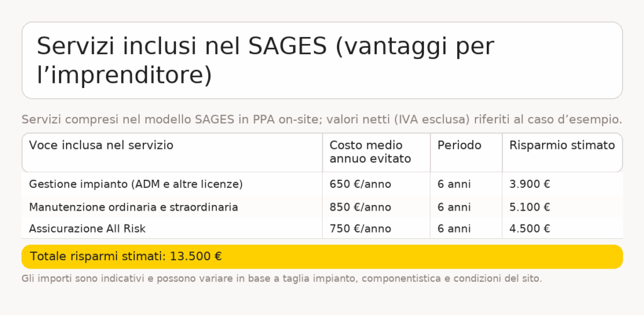This screenshot has width=644, height=315.
Task: Select the 'Gestione impianto (ADM e altre licenze)' cell
Action: coord(172,184)
